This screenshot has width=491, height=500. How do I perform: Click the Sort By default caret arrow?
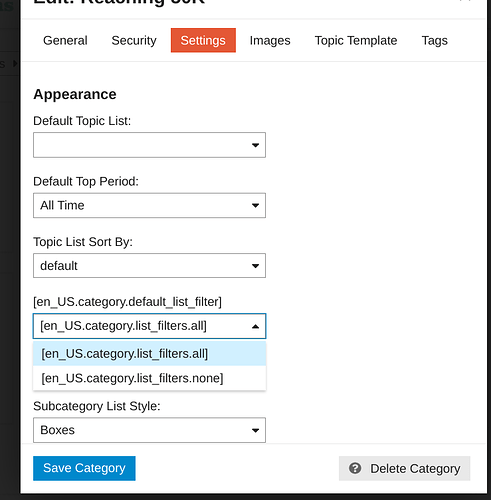pos(255,266)
